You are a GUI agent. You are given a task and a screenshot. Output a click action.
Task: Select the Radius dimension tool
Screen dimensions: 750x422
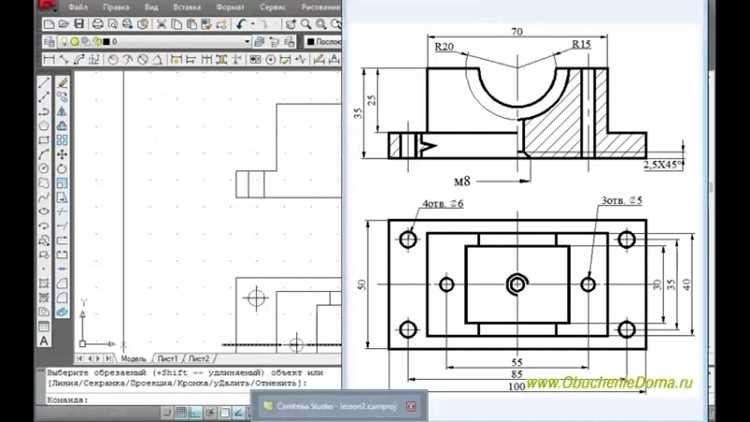coord(112,60)
